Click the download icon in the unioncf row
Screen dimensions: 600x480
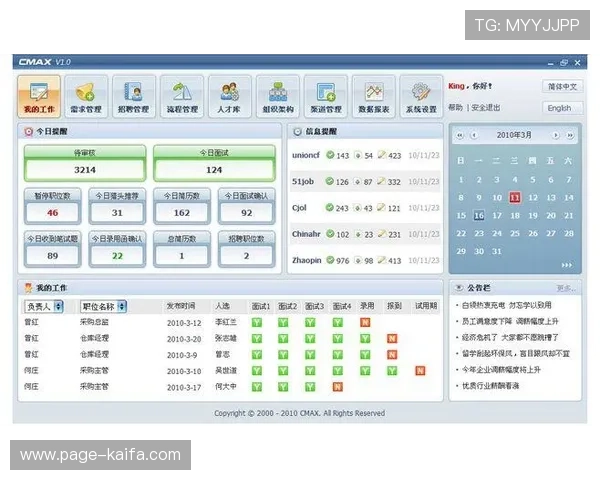[x=357, y=155]
